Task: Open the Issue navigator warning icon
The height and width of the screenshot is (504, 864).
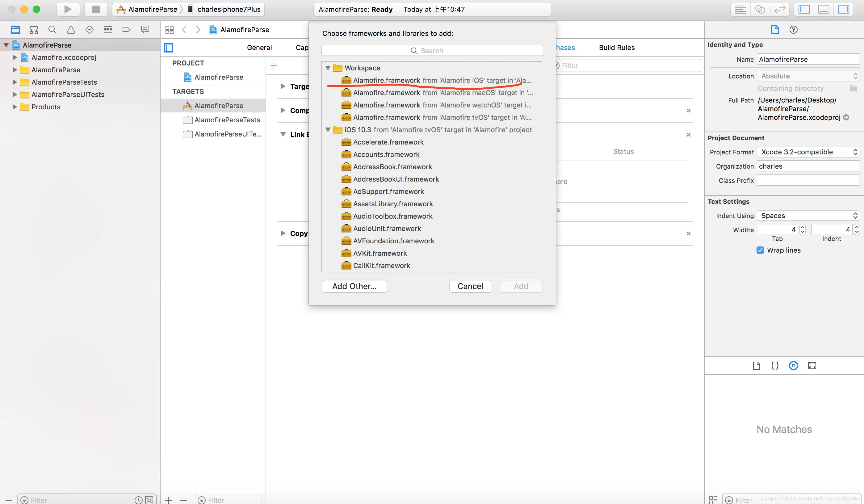Action: tap(71, 29)
